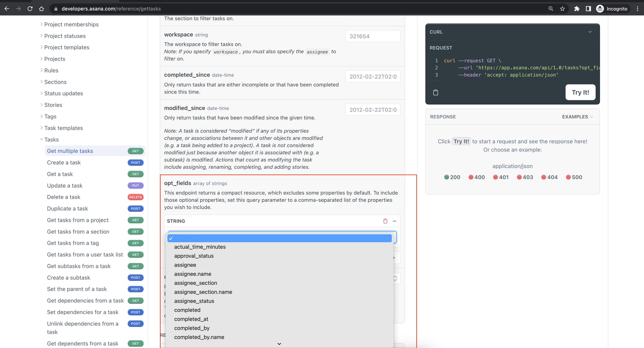Reload the current page
The image size is (644, 348).
30,9
